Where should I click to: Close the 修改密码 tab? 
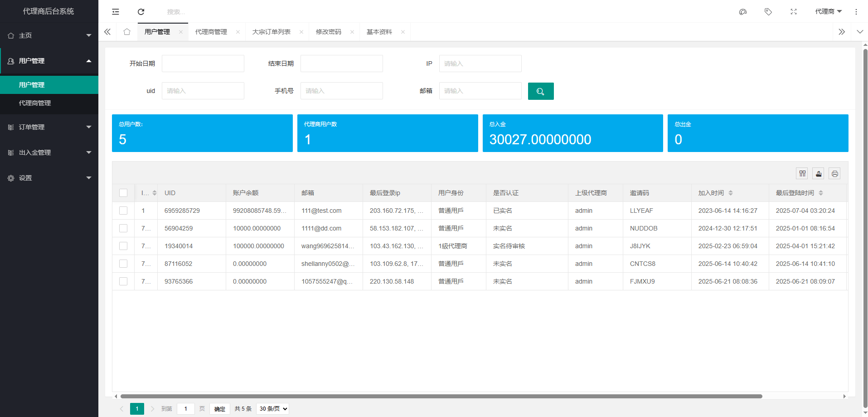point(352,32)
